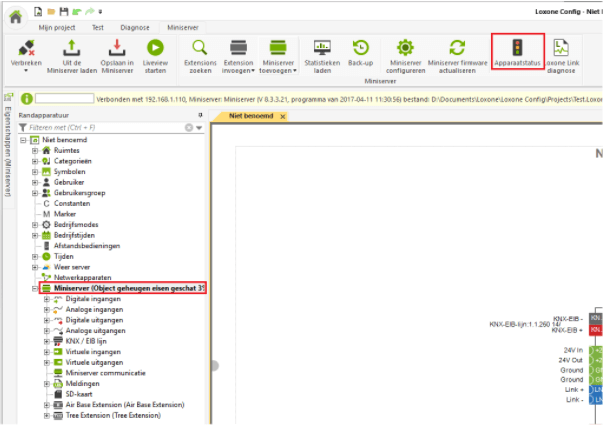This screenshot has height=438, width=604.
Task: Expand the Digitale ingangen tree node
Action: point(46,298)
